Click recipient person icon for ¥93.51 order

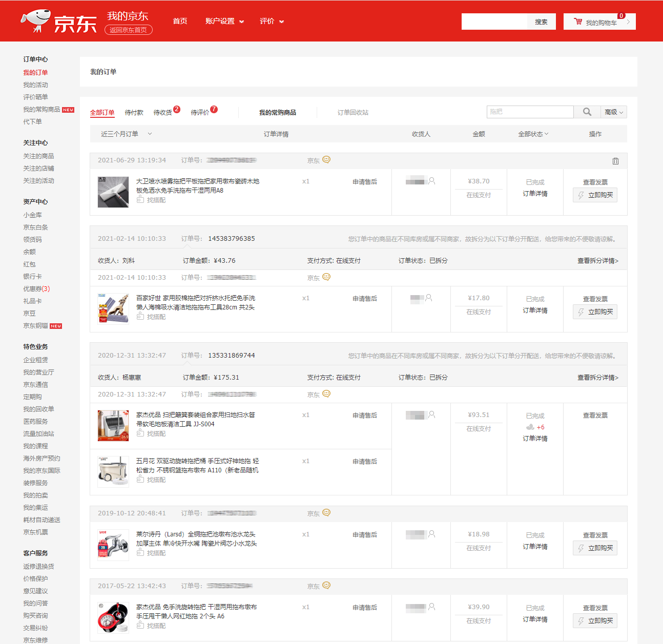point(432,414)
